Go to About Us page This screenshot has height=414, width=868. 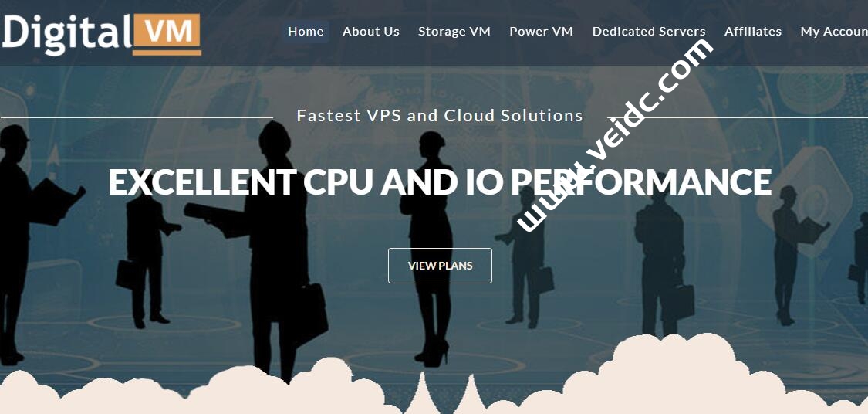pos(371,32)
